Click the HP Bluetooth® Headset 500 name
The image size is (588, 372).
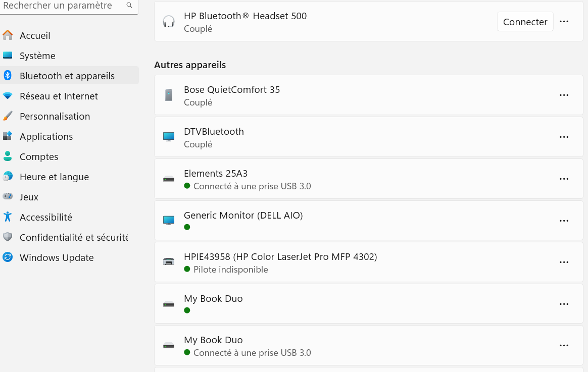[245, 16]
